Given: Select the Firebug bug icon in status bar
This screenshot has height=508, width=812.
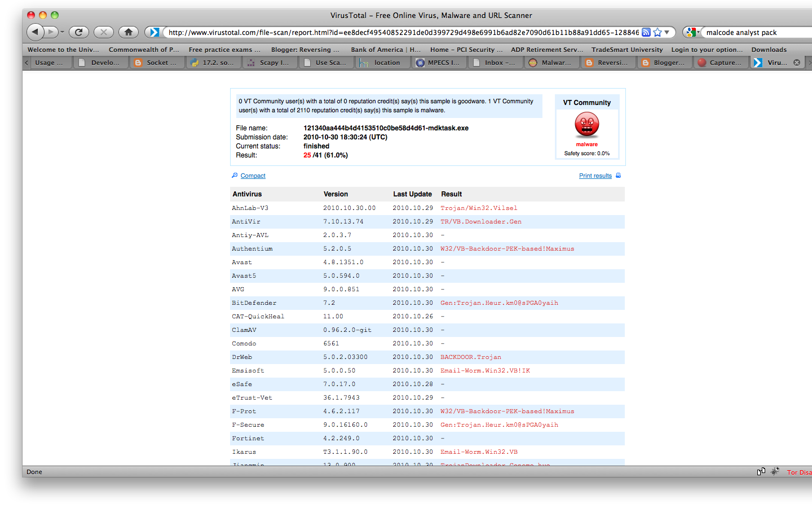Looking at the screenshot, I should 774,471.
